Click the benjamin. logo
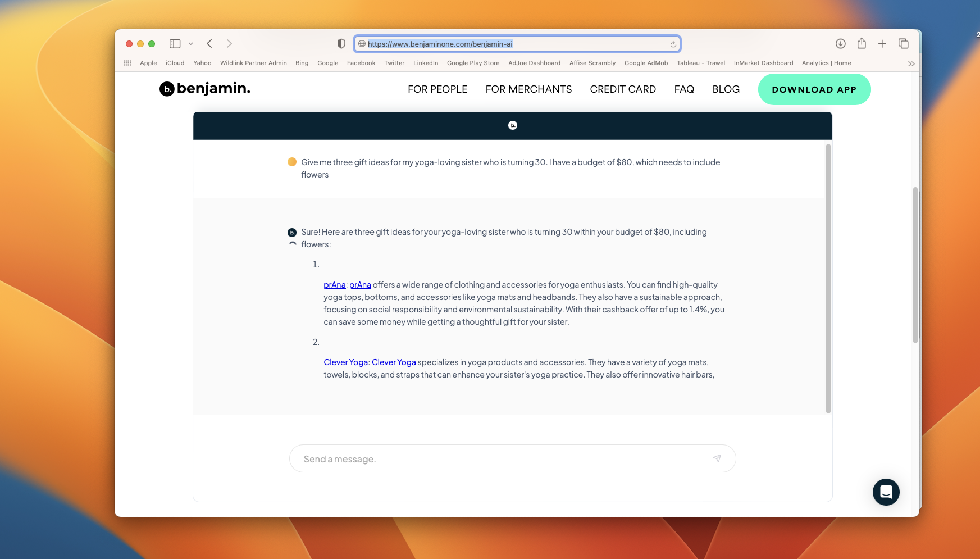This screenshot has width=980, height=559. tap(205, 89)
